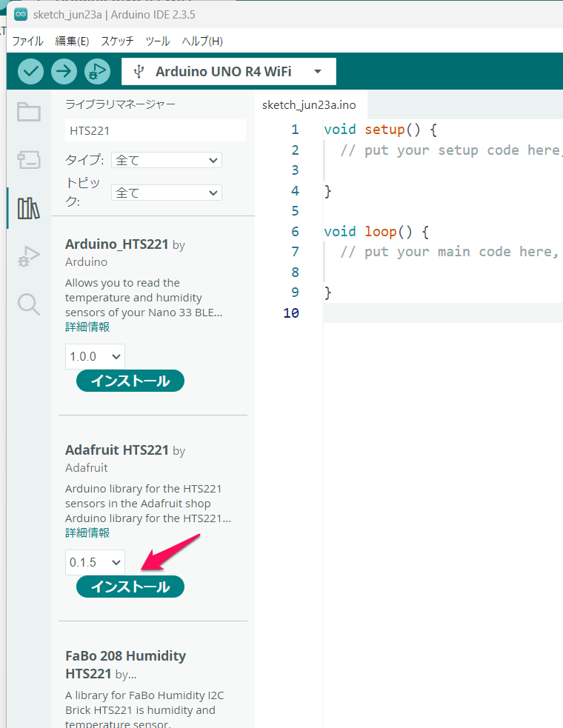Screen dimensions: 563x728
Task: Expand the トピック filter dropdown
Action: pos(166,193)
